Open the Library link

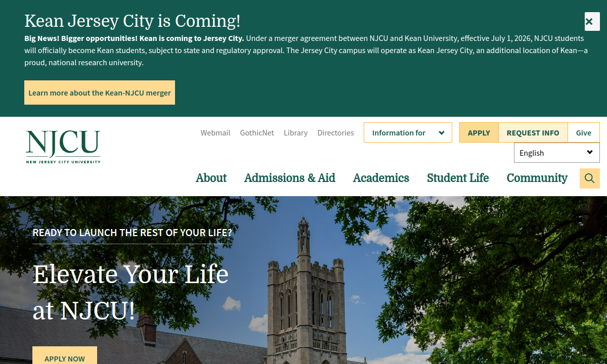295,133
